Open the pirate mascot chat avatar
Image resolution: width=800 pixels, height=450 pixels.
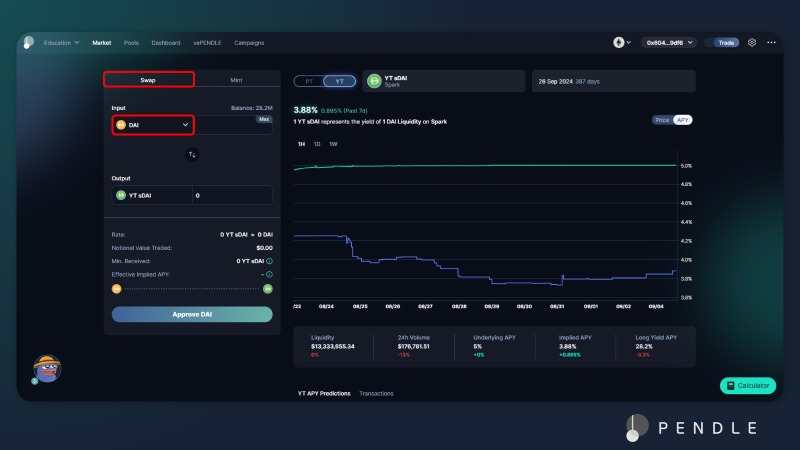(x=47, y=368)
